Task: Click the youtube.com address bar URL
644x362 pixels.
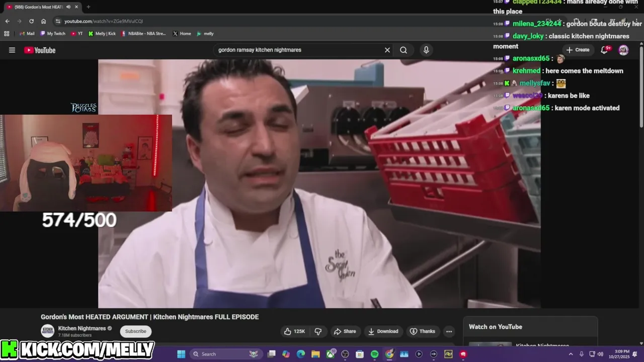Action: click(104, 21)
